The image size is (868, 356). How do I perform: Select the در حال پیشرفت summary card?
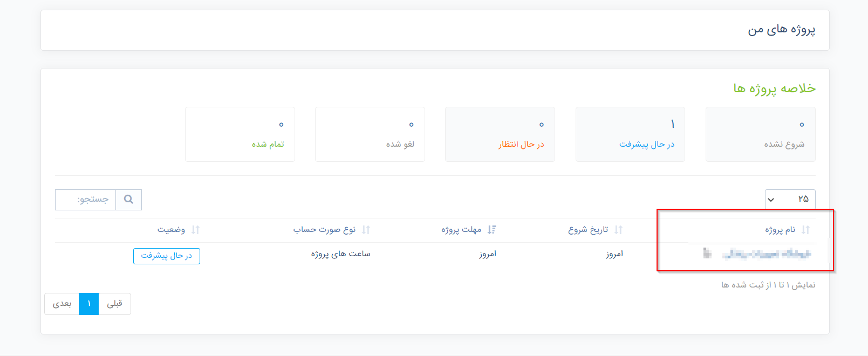630,134
